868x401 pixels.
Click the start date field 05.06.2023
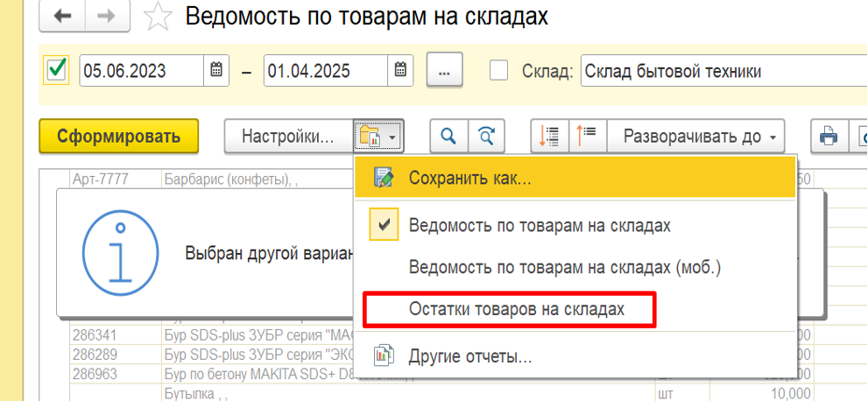coord(142,71)
